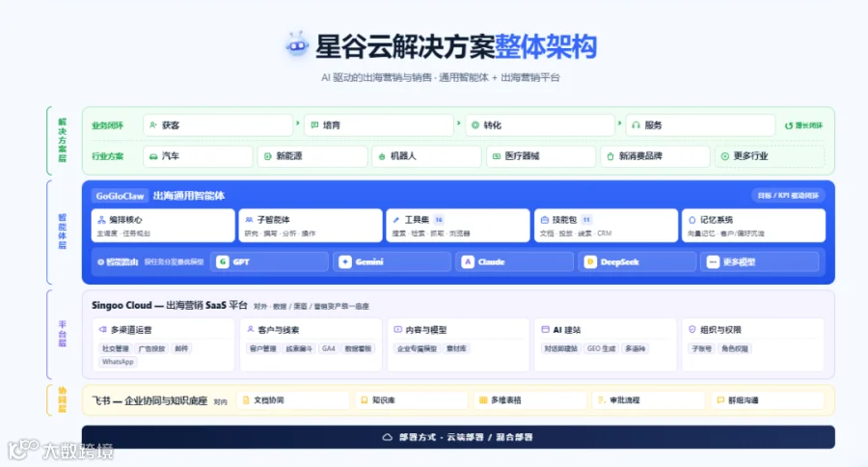Select the 企业专属模型 tag
Screen dimensions: 868x467
tap(417, 348)
